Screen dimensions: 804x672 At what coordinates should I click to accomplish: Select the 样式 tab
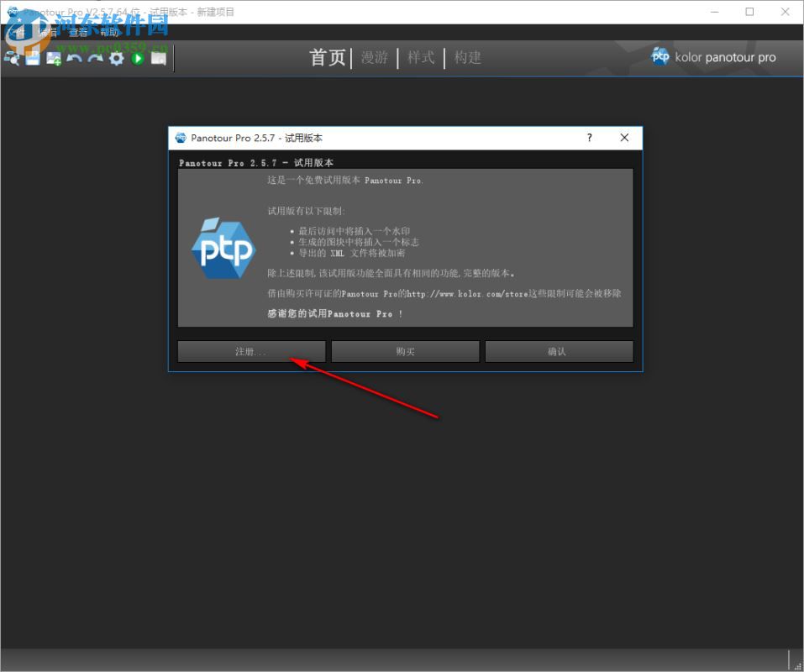[420, 57]
